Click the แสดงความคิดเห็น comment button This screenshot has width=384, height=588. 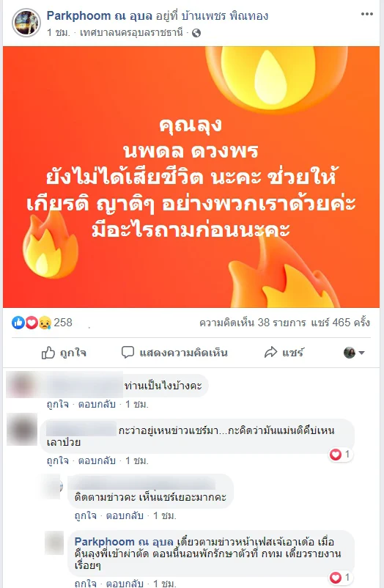174,353
